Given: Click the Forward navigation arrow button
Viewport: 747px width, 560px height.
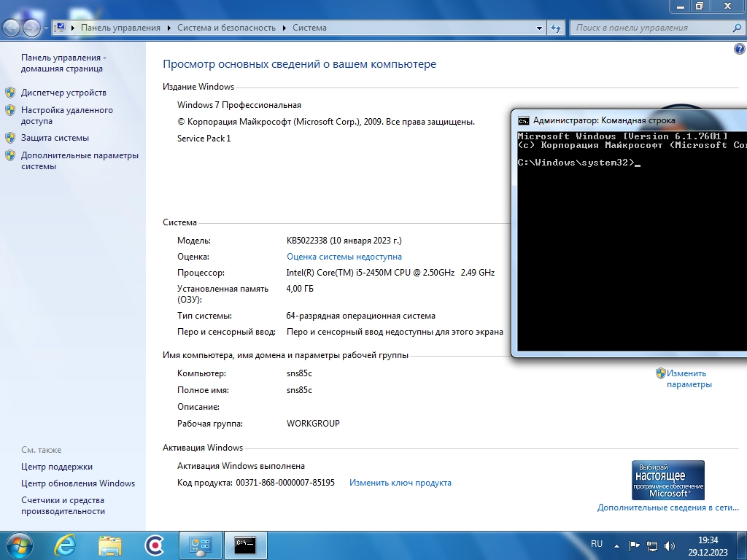Looking at the screenshot, I should coord(31,28).
